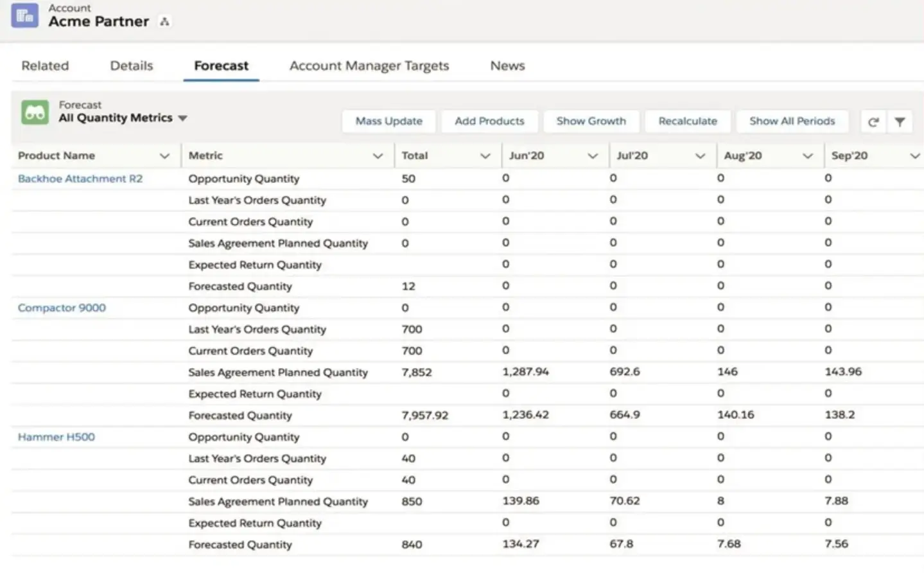Viewport: 924px width, 573px height.
Task: Select the 134.27 Jun'20 cell
Action: [x=521, y=544]
